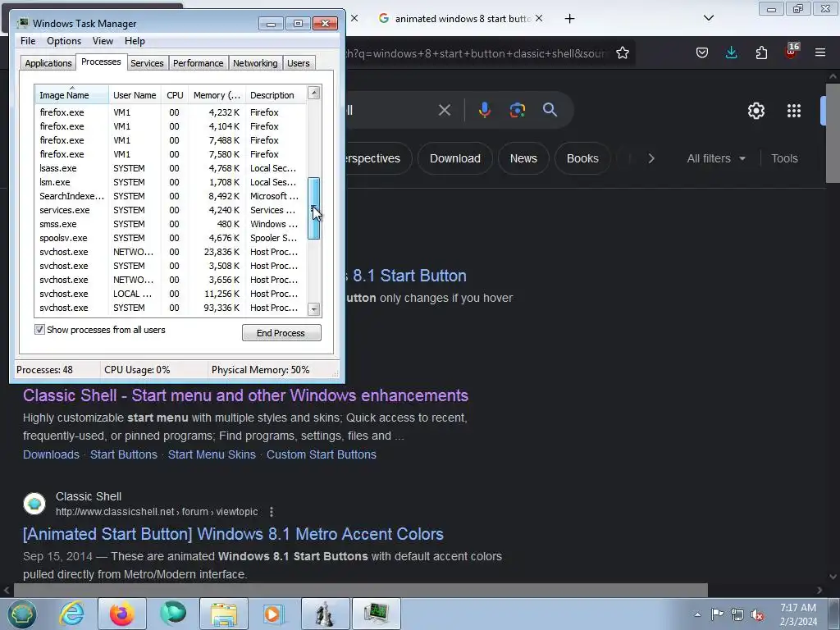Select Task Manager taskbar button

[376, 614]
